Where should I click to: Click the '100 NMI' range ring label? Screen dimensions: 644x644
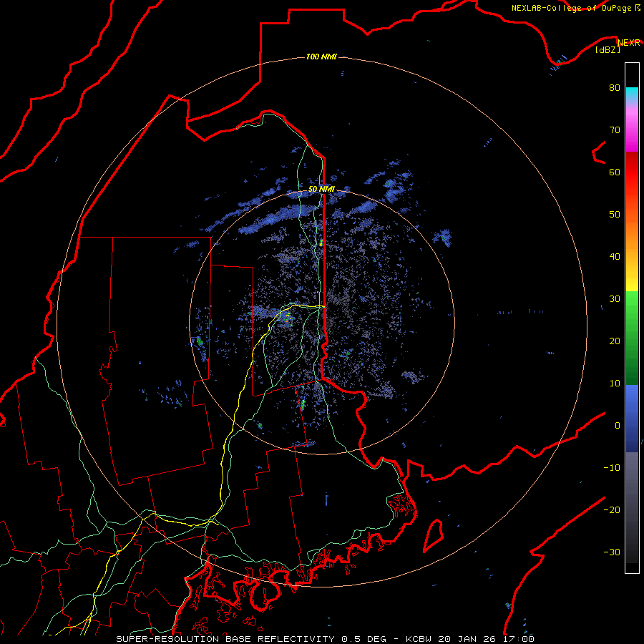point(321,57)
